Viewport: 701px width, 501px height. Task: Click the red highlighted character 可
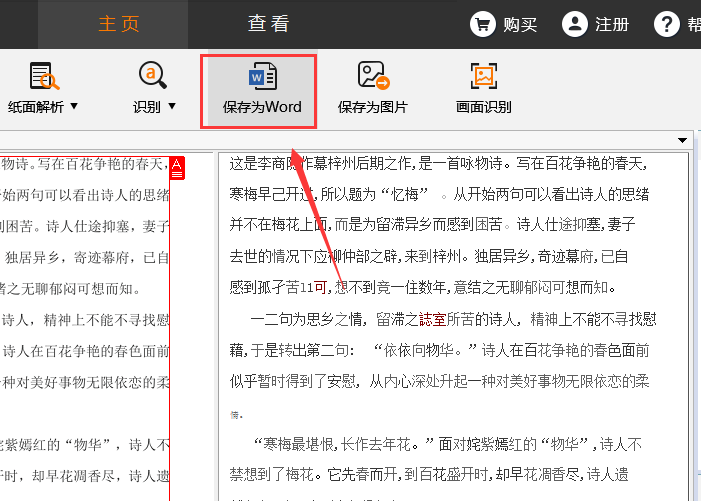[320, 288]
